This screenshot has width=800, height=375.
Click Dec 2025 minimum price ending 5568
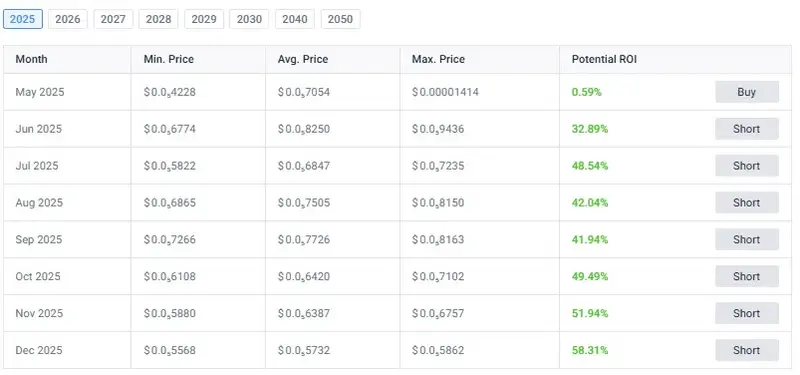(169, 350)
